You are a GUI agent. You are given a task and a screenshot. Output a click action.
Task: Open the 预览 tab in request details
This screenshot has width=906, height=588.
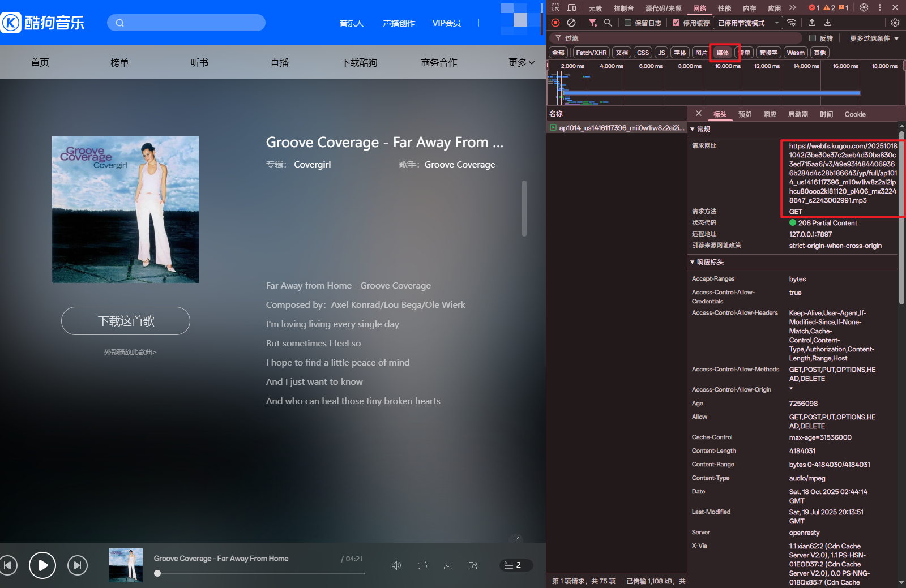click(745, 114)
